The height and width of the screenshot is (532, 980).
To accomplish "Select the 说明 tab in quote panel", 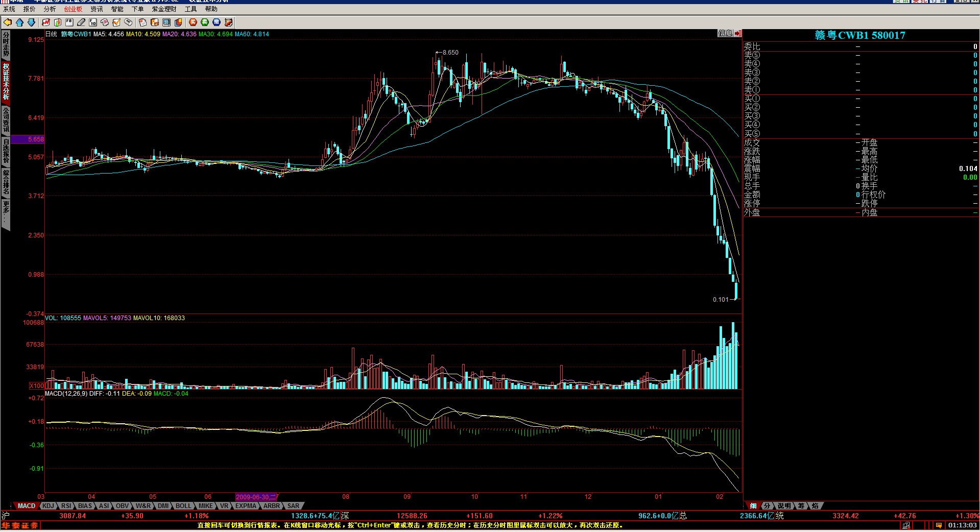I will click(x=784, y=506).
